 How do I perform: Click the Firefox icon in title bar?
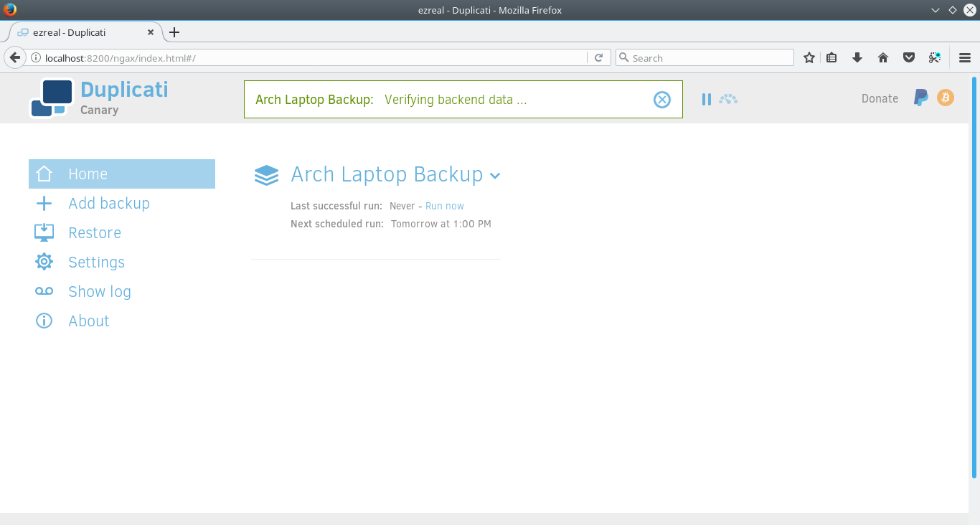click(9, 10)
